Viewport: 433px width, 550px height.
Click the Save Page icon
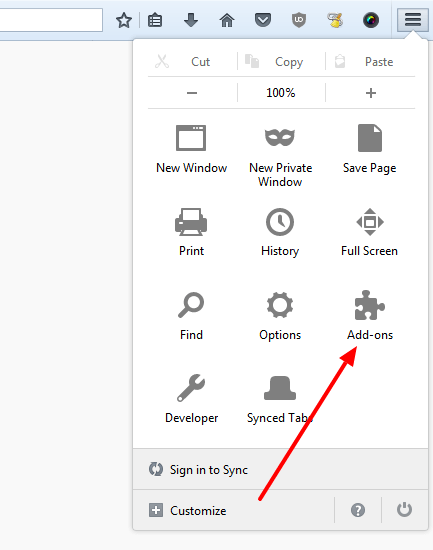tap(370, 138)
